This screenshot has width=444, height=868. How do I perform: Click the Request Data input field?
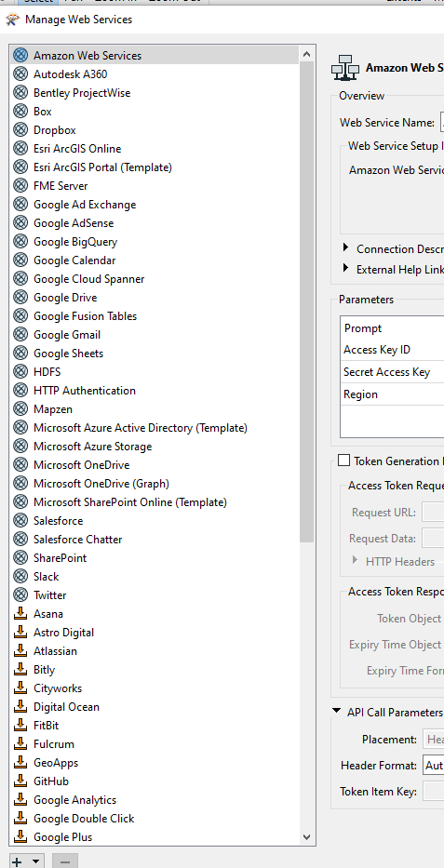tap(433, 538)
